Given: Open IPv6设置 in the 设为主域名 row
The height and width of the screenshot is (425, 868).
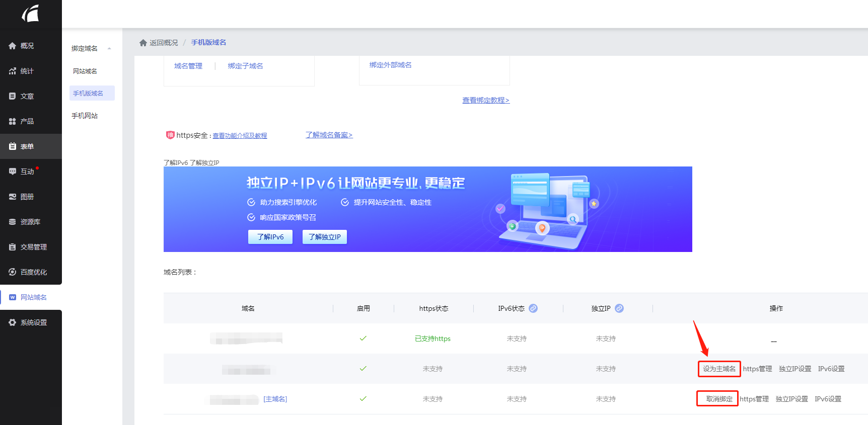Looking at the screenshot, I should point(831,369).
